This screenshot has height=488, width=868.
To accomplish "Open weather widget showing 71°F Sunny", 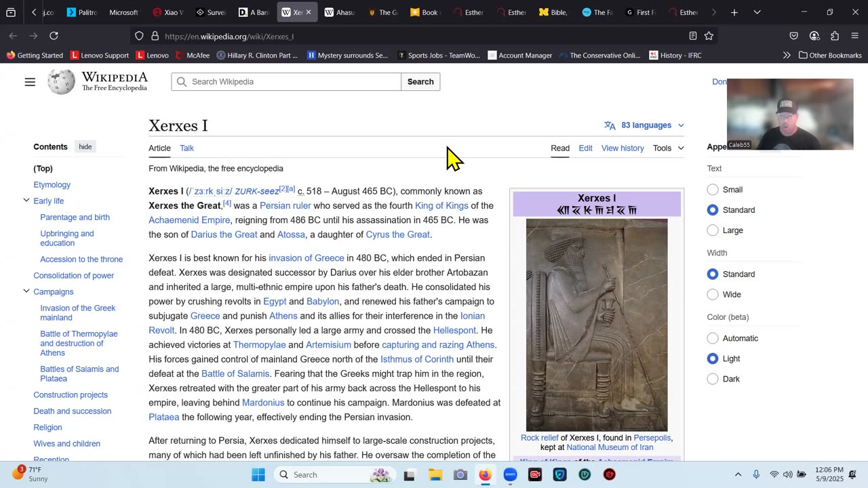I will point(30,474).
